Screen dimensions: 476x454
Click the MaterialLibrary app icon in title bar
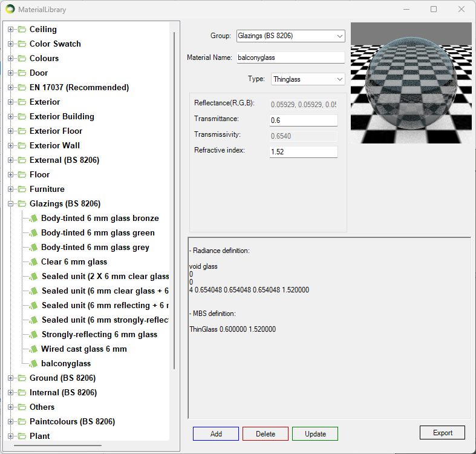coord(10,10)
